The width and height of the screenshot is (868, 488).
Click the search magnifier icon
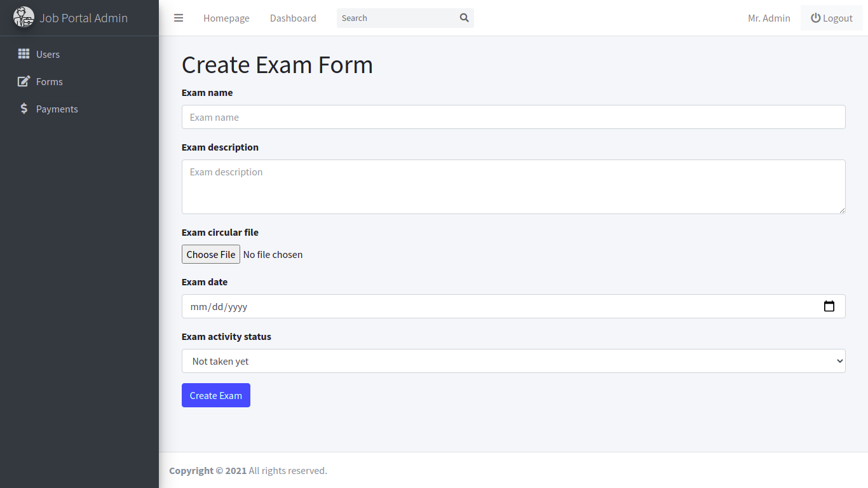coord(464,18)
